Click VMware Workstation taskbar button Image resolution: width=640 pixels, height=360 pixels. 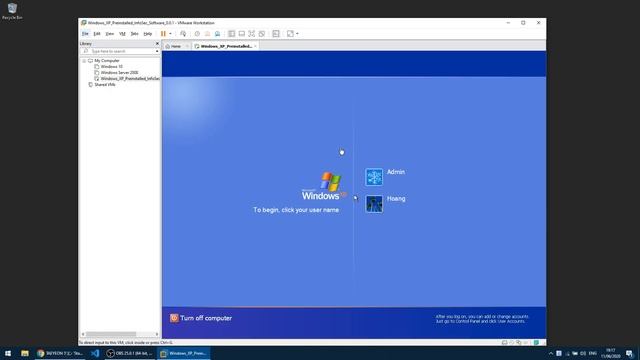(184, 353)
